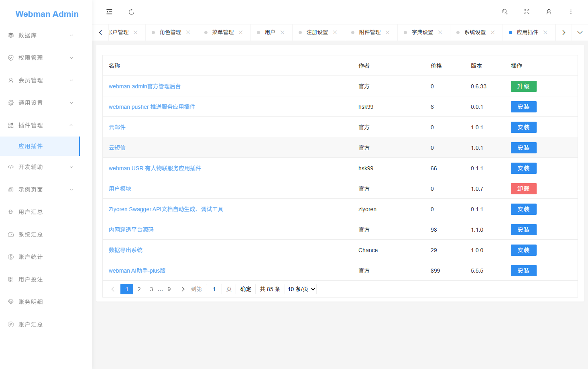Enter fullscreen with the expand icon
The image size is (588, 369).
pos(527,12)
